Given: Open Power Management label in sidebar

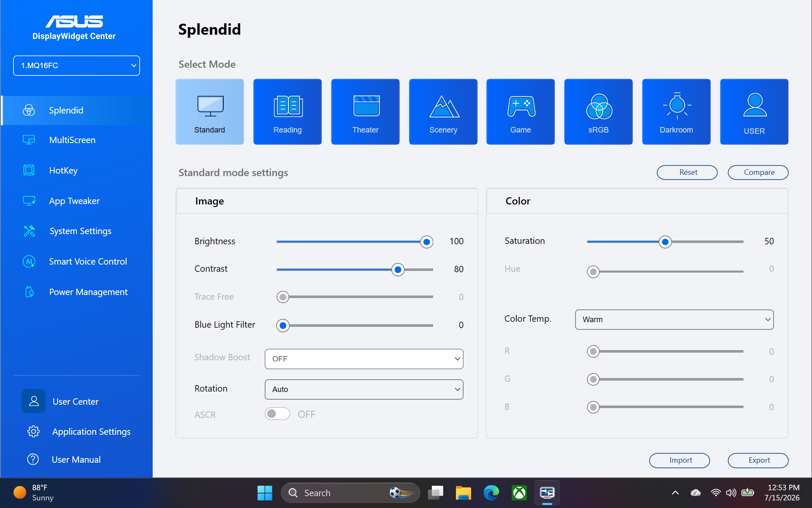Looking at the screenshot, I should pos(88,292).
